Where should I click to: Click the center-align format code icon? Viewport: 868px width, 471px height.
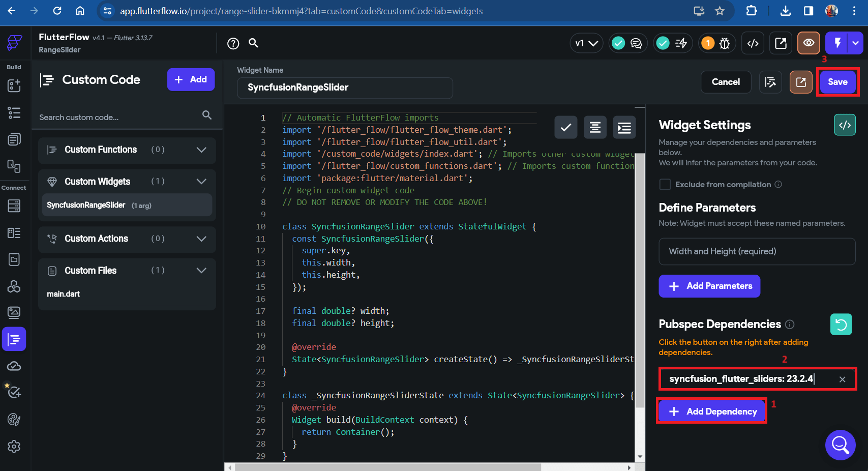(595, 127)
